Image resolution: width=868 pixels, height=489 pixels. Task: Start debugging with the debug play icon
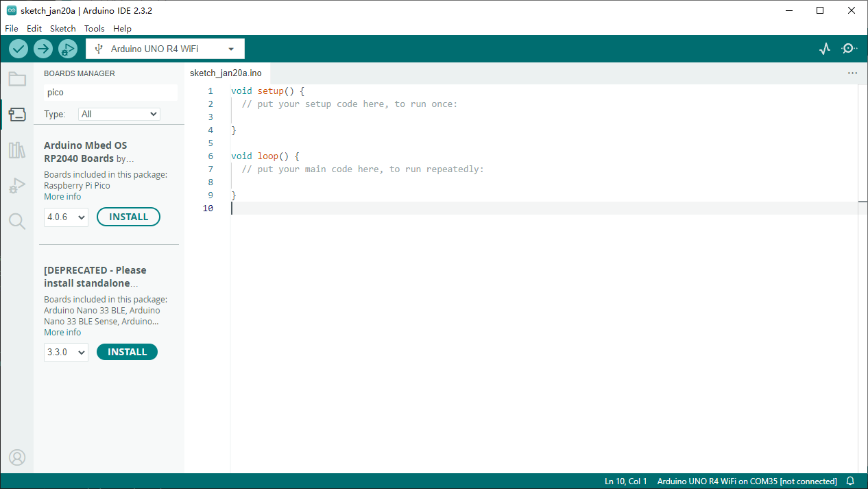68,49
